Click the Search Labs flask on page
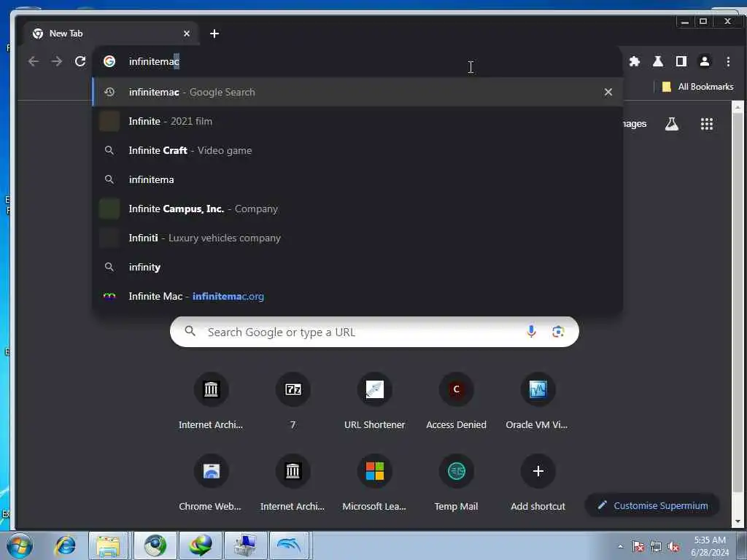This screenshot has height=560, width=747. pyautogui.click(x=672, y=124)
